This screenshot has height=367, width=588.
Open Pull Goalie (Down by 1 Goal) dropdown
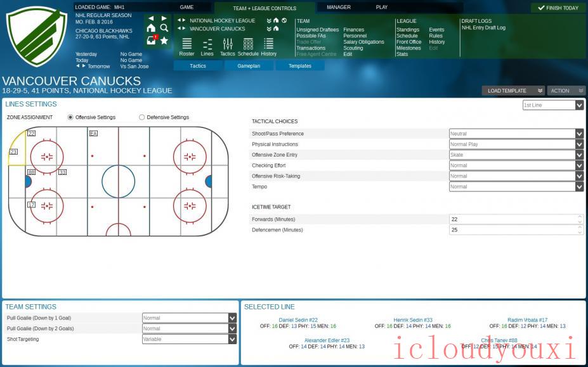click(190, 318)
